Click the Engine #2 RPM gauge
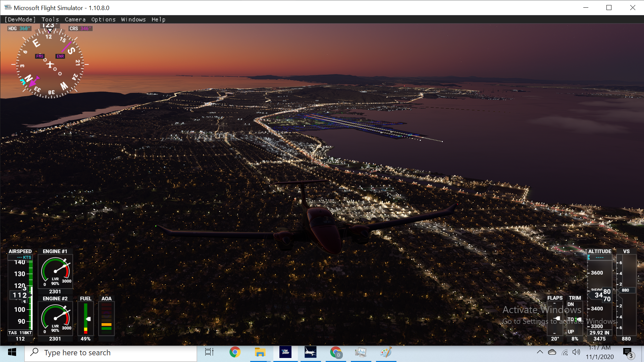644x362 pixels. [x=55, y=319]
